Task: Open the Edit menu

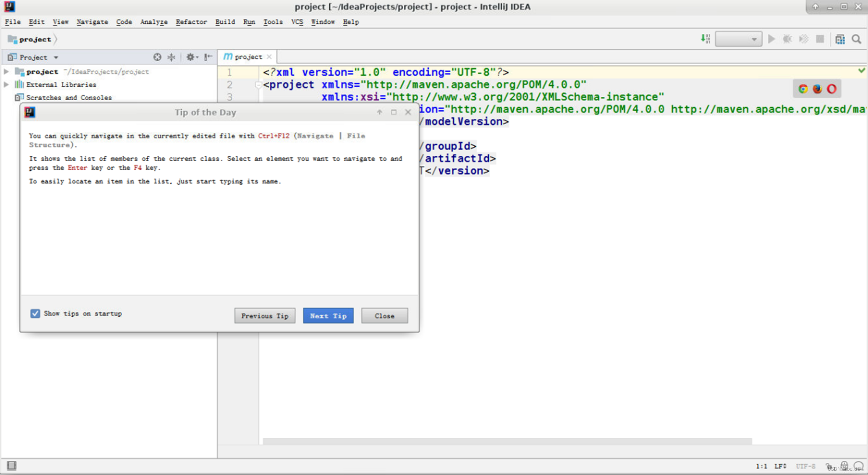Action: (36, 22)
